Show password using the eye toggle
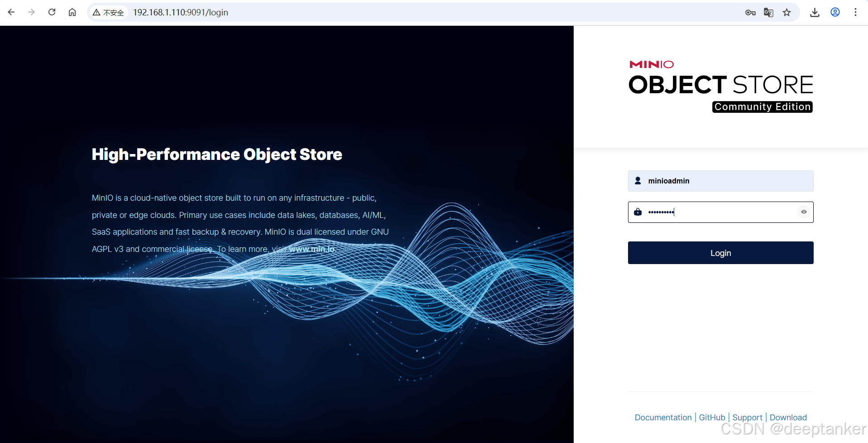The width and height of the screenshot is (868, 443). [804, 212]
